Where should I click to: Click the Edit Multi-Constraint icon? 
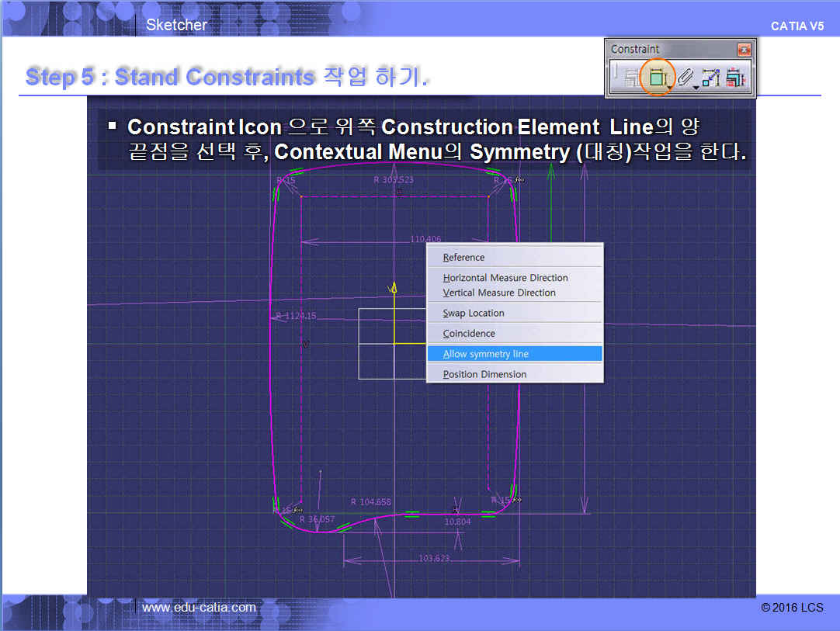tap(735, 78)
